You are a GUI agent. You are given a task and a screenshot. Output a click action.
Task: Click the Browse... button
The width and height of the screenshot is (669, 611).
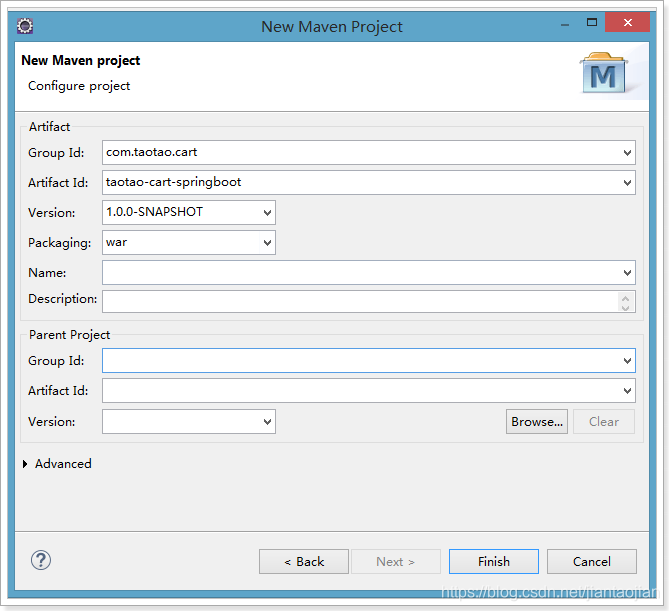[x=537, y=422]
